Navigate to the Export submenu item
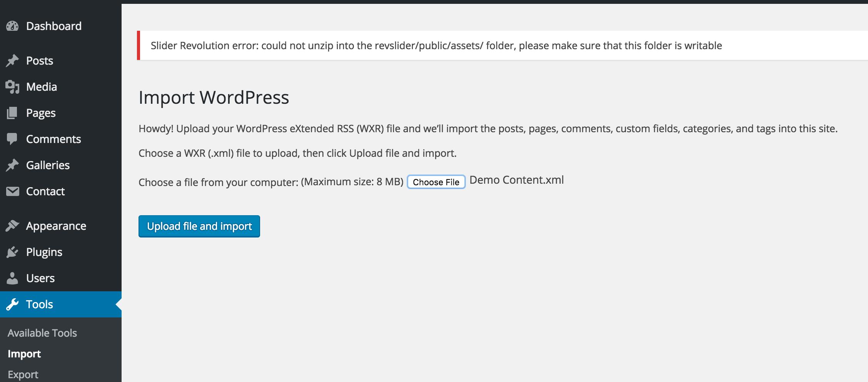868x382 pixels. tap(24, 374)
